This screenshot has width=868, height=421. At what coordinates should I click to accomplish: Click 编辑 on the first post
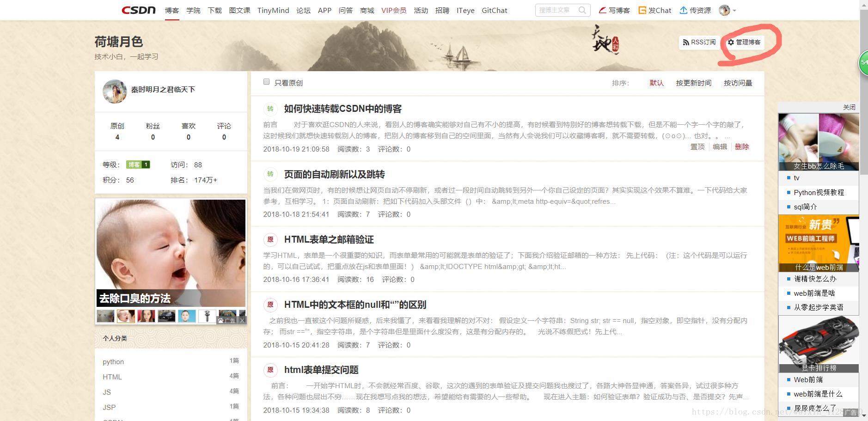720,146
